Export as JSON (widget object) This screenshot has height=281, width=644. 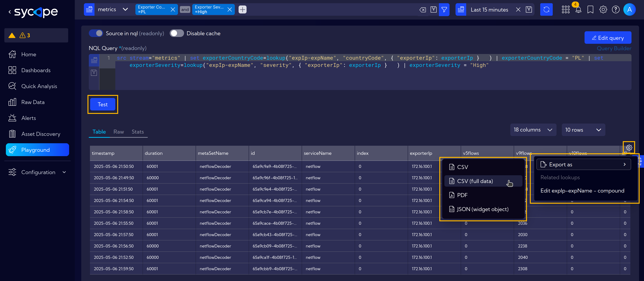tap(483, 209)
